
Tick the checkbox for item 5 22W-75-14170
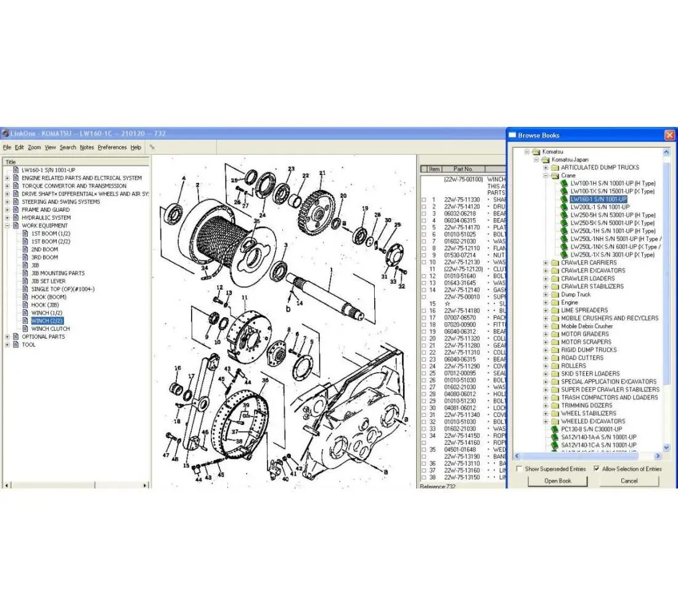pyautogui.click(x=424, y=227)
